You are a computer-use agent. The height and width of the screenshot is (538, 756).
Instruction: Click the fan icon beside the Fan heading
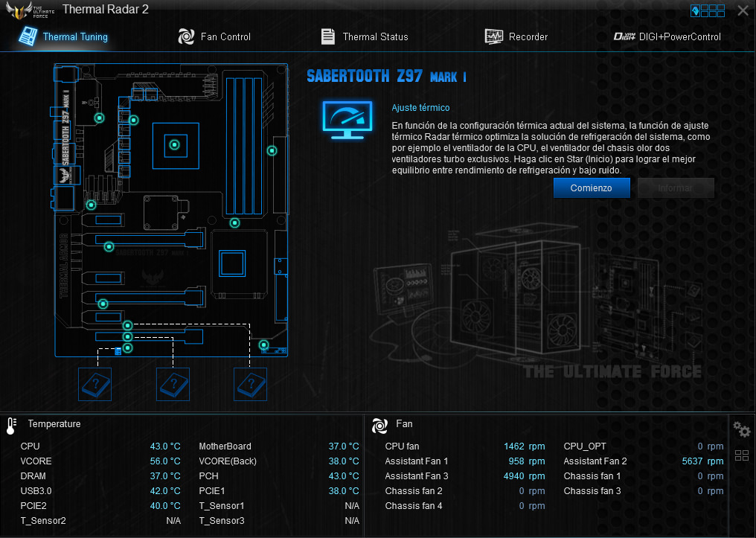click(x=379, y=426)
